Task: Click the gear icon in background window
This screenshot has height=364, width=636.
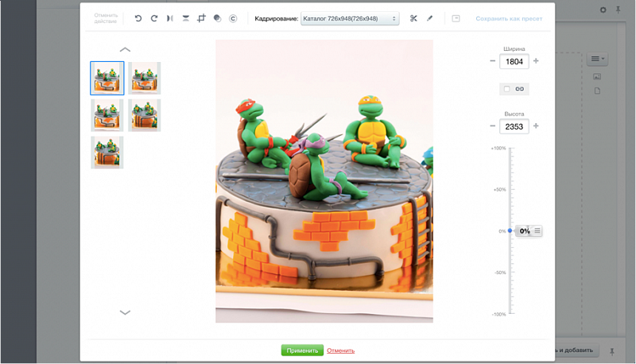Action: click(603, 10)
